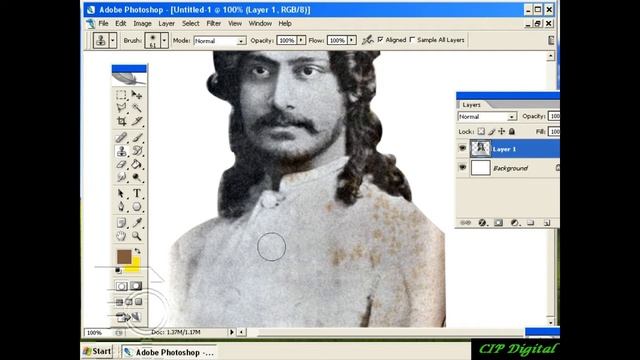The width and height of the screenshot is (640, 360).
Task: Open the Flow slider arrow
Action: click(351, 40)
